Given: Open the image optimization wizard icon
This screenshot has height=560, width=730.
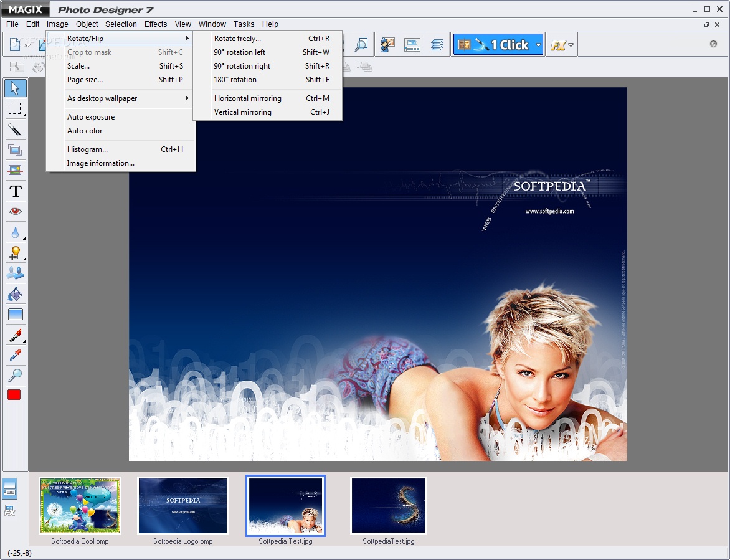Looking at the screenshot, I should (x=387, y=45).
